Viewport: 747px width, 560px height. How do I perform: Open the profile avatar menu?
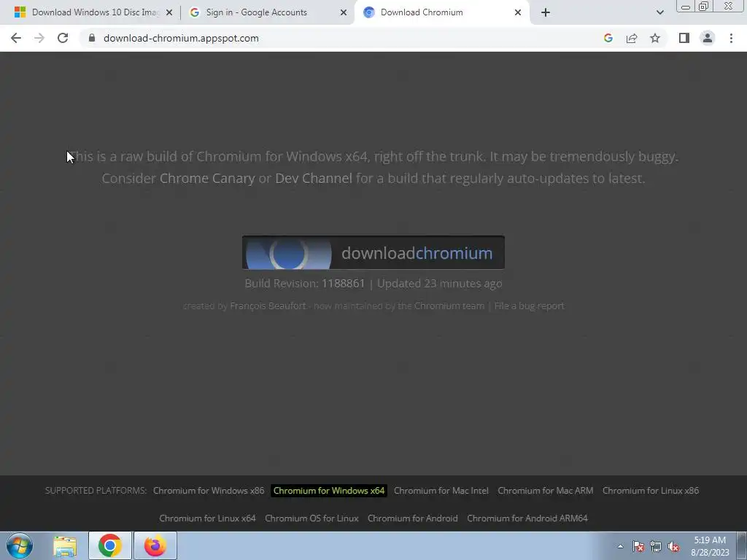coord(708,38)
